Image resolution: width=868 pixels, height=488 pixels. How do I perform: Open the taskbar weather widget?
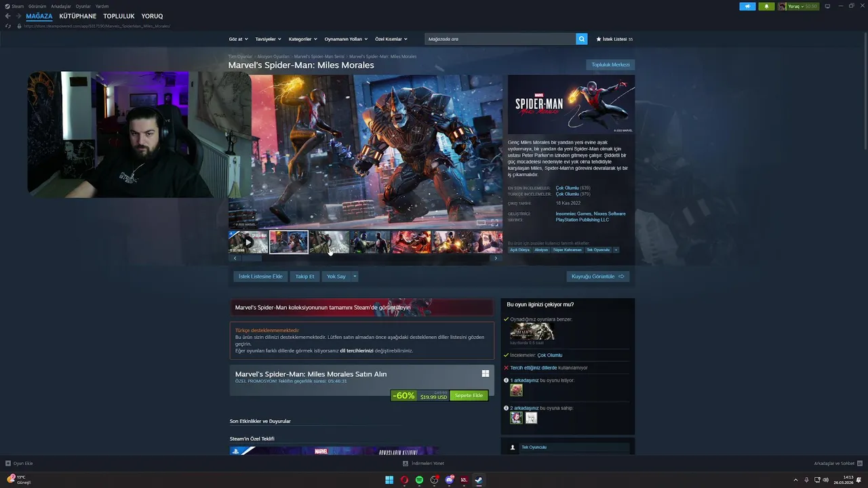click(19, 479)
